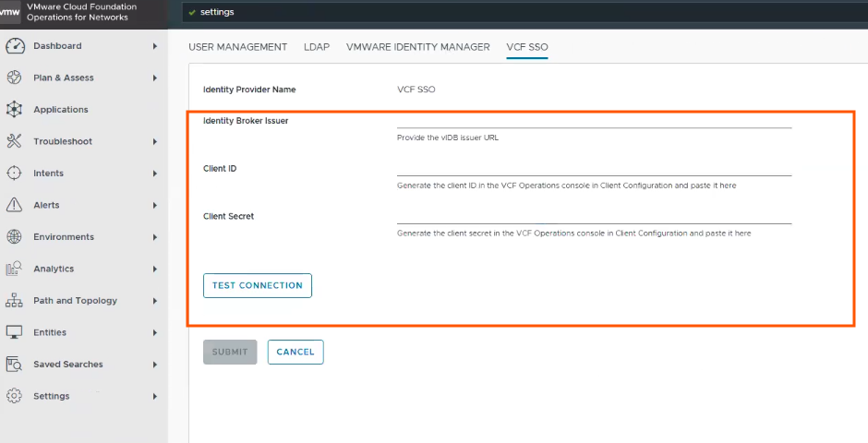
Task: Click the Submit button
Action: click(x=230, y=352)
